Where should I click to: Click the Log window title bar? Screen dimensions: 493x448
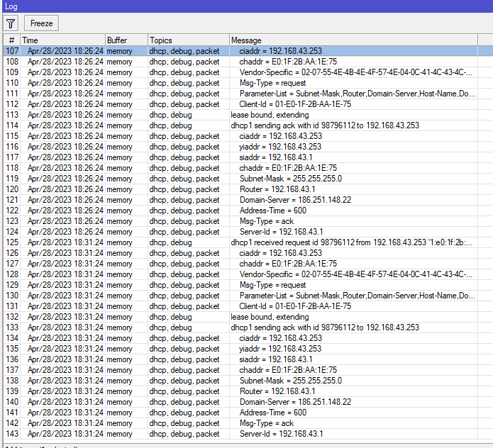pyautogui.click(x=248, y=6)
